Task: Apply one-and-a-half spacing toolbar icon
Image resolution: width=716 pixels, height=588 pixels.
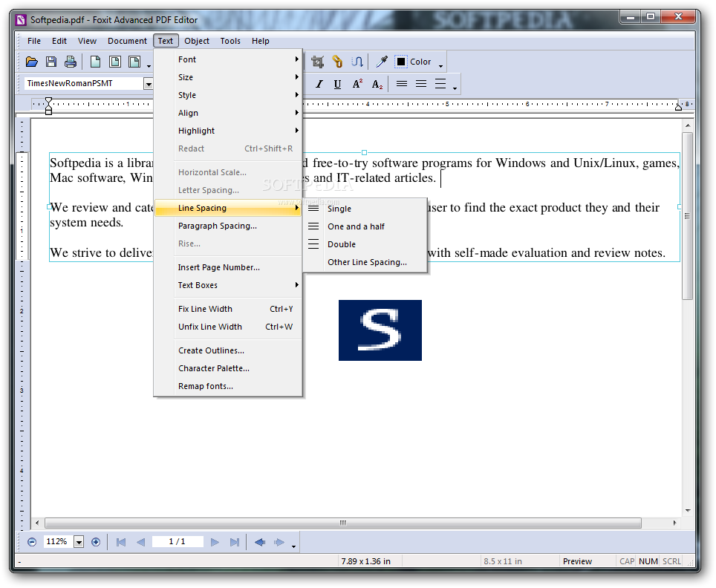Action: tap(421, 84)
